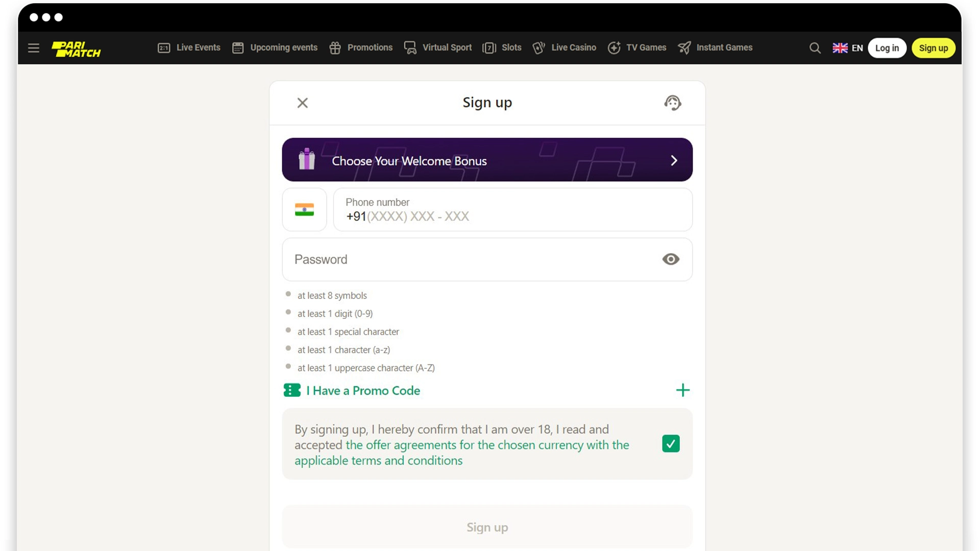Click the Log in button
The image size is (980, 551).
pos(887,47)
